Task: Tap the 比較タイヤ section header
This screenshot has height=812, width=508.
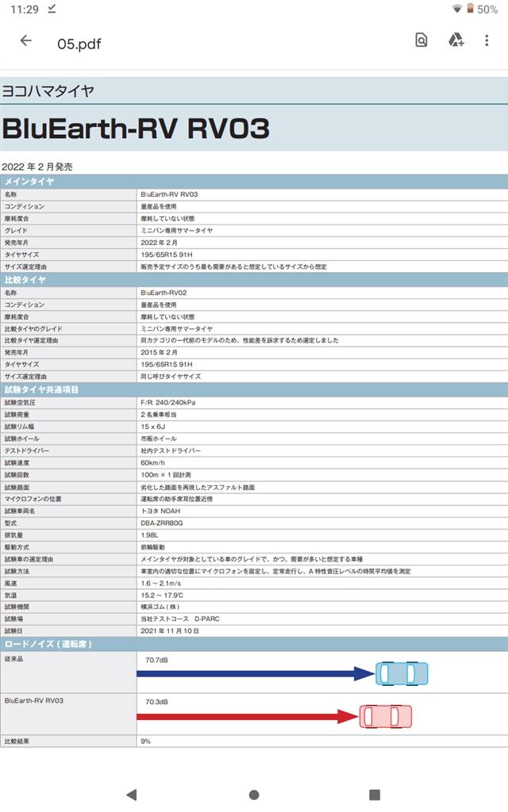Action: coord(254,280)
